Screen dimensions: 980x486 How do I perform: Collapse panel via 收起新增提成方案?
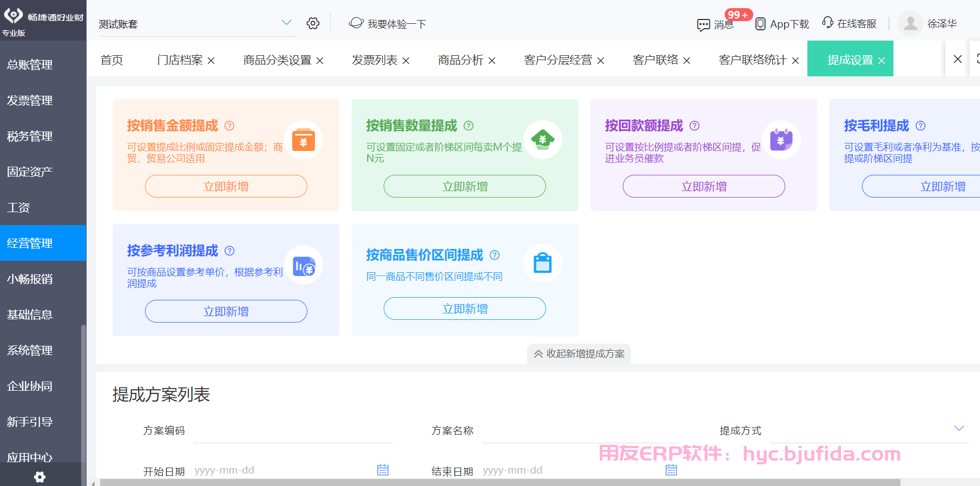pyautogui.click(x=579, y=353)
